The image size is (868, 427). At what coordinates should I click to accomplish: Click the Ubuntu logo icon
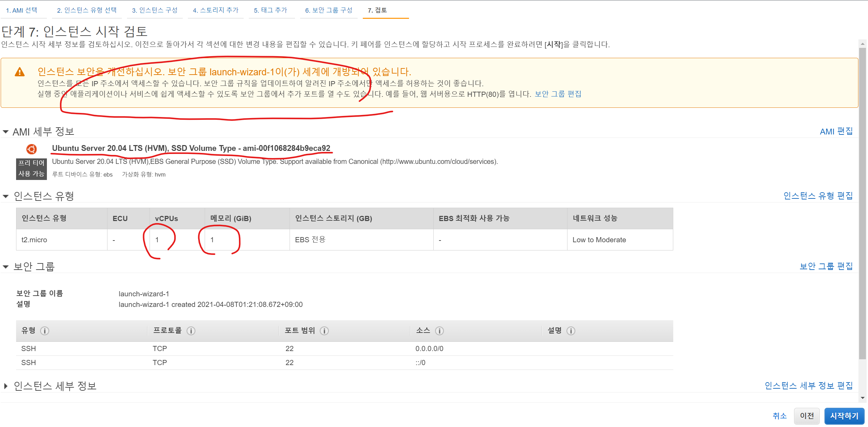coord(31,149)
